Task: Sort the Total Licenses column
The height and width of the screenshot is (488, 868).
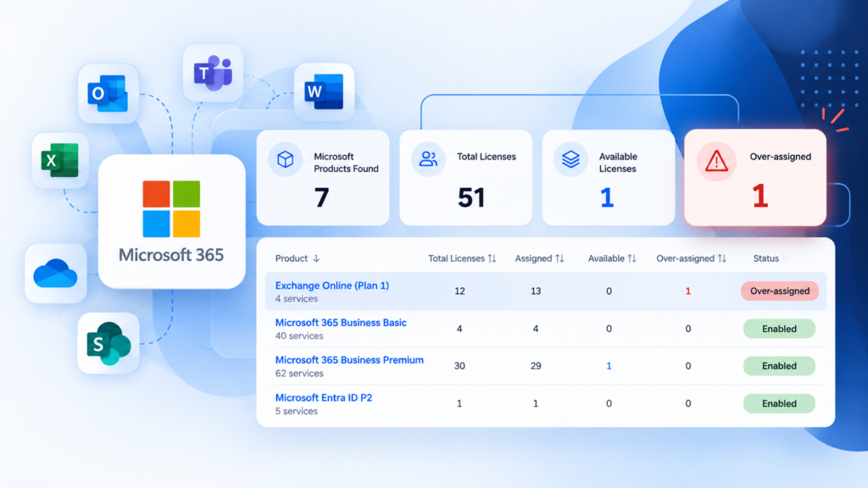Action: click(x=492, y=258)
